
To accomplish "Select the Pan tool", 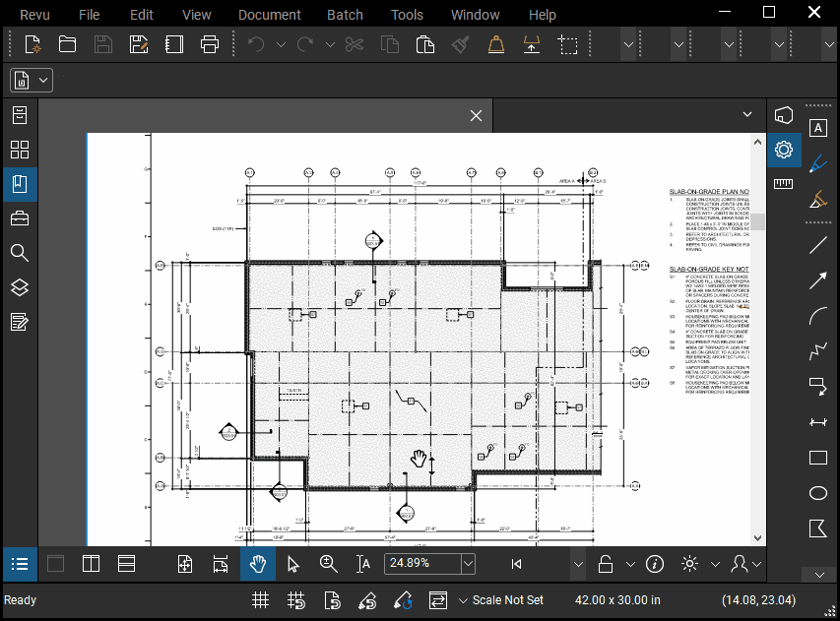I will (x=258, y=564).
